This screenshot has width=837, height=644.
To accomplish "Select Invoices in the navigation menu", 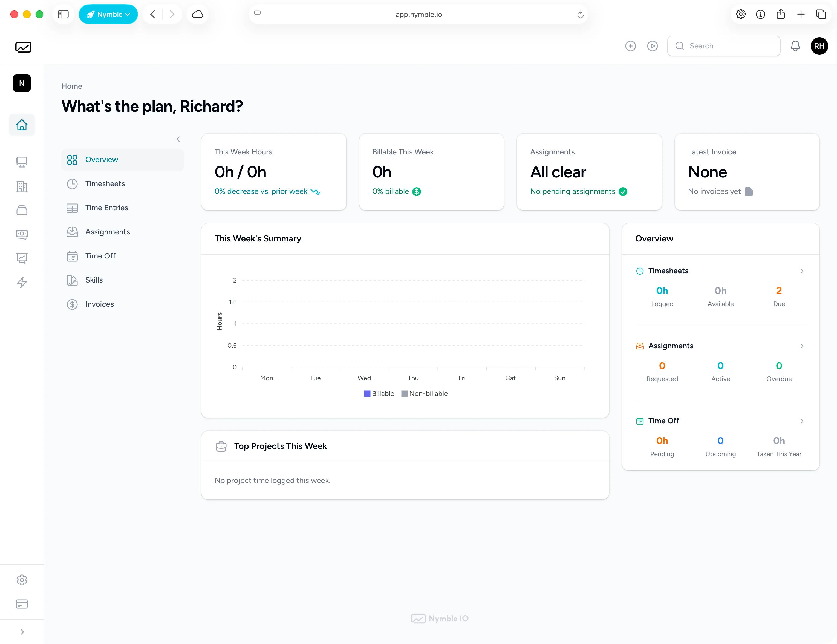I will [x=99, y=304].
